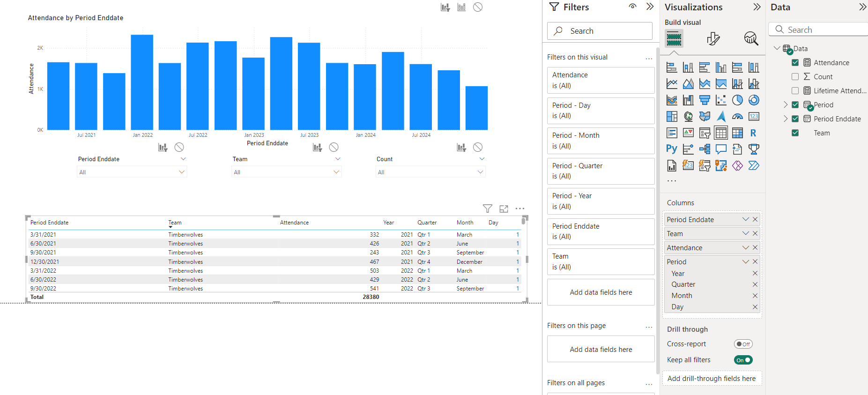This screenshot has height=395, width=868.
Task: Select the Python visual icon
Action: (672, 149)
